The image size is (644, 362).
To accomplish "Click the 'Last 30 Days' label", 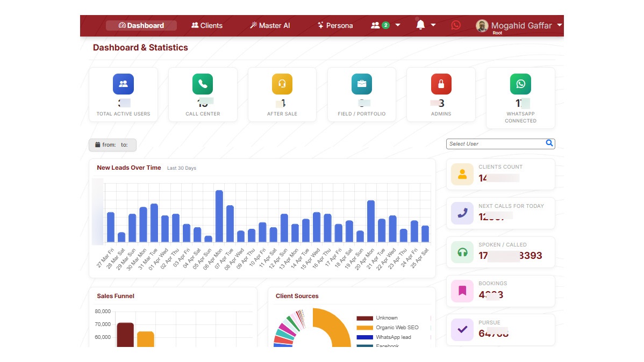I will point(182,168).
